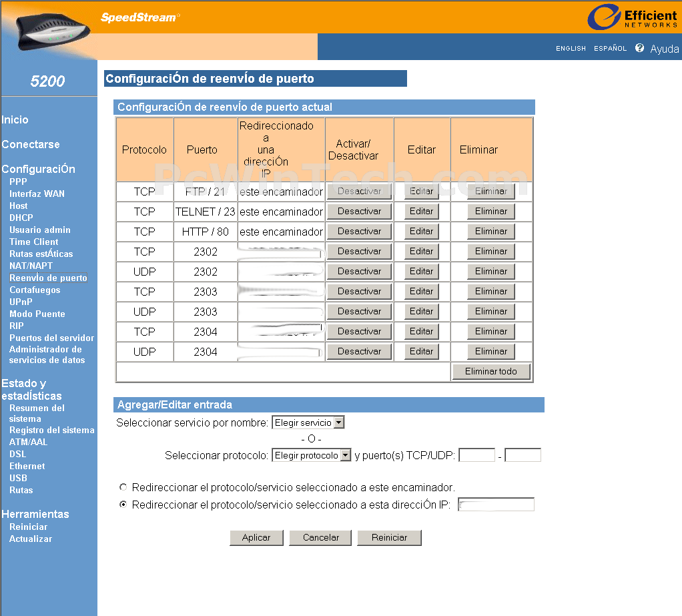Open Modo Puente settings
Viewport: 682px width, 616px height.
coord(37,314)
